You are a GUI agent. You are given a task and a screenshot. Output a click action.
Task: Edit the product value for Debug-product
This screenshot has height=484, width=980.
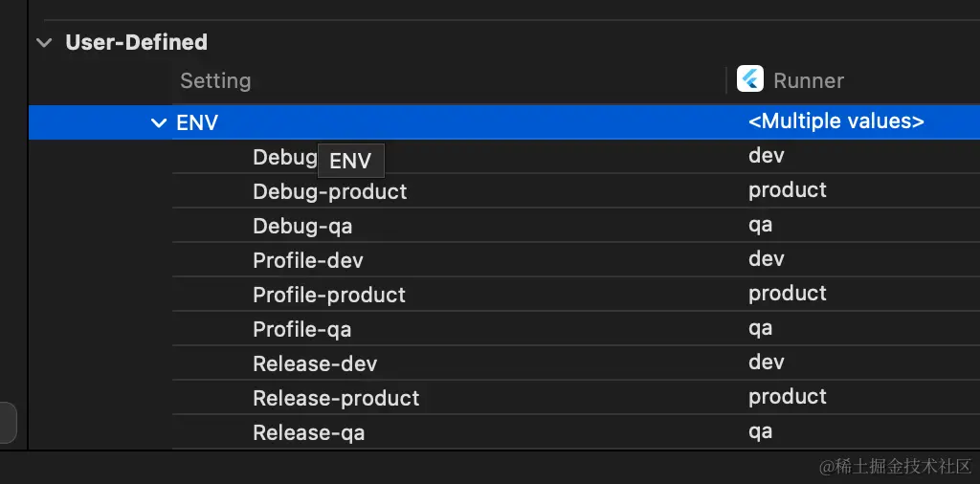[x=787, y=190]
